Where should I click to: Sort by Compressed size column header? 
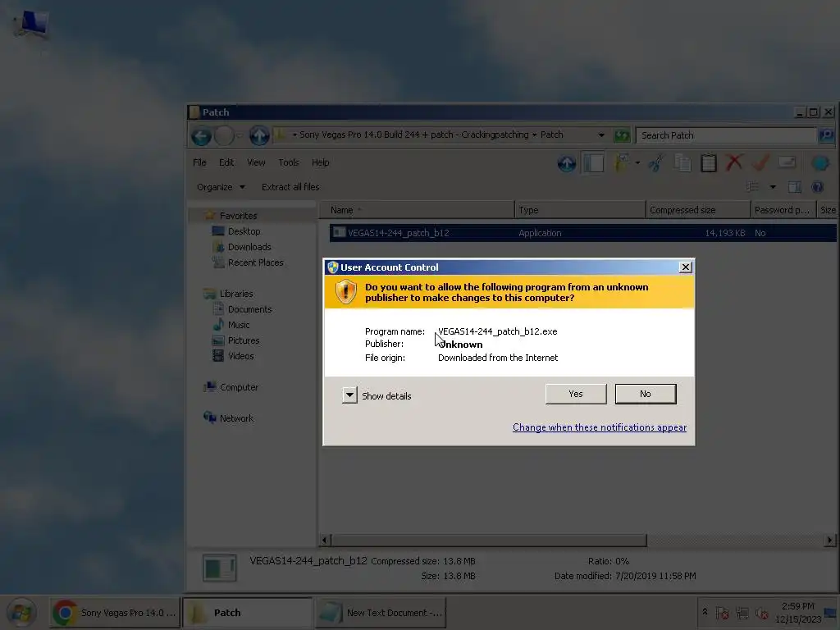coord(698,210)
